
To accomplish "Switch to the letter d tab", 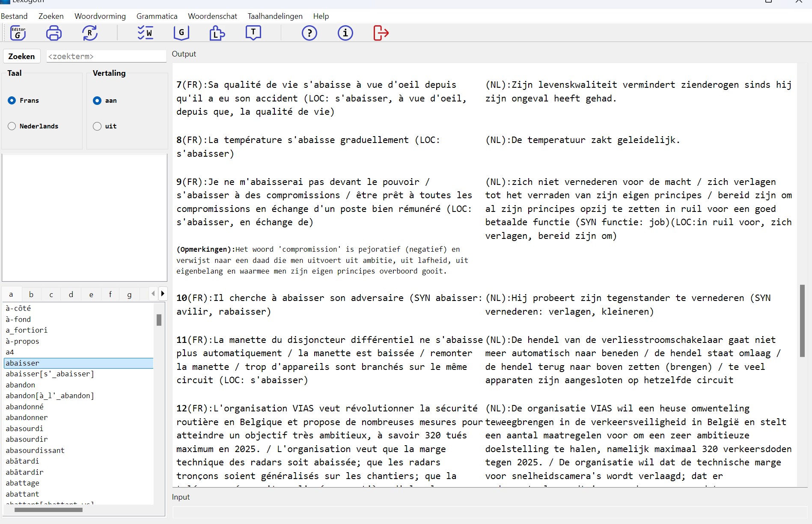I will click(x=71, y=295).
